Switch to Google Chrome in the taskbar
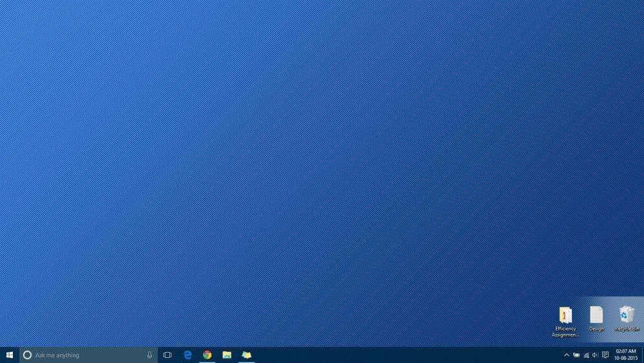The height and width of the screenshot is (363, 644). coord(207,355)
